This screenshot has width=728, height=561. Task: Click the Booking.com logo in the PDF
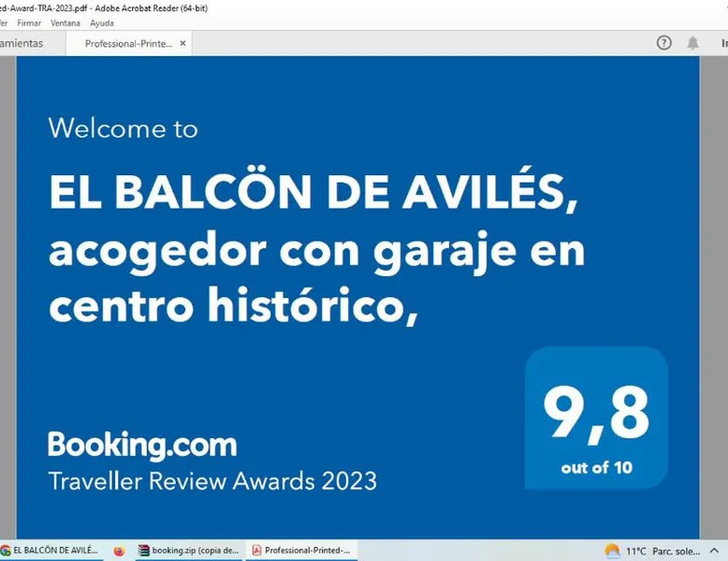pos(142,445)
